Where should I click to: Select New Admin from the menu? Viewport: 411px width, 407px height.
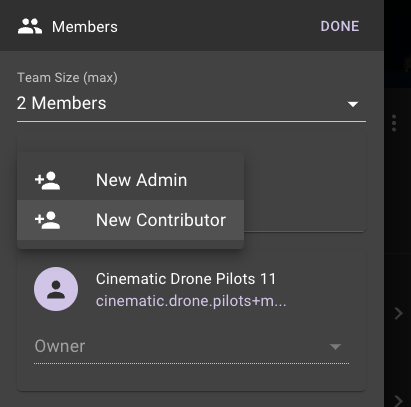pos(130,180)
